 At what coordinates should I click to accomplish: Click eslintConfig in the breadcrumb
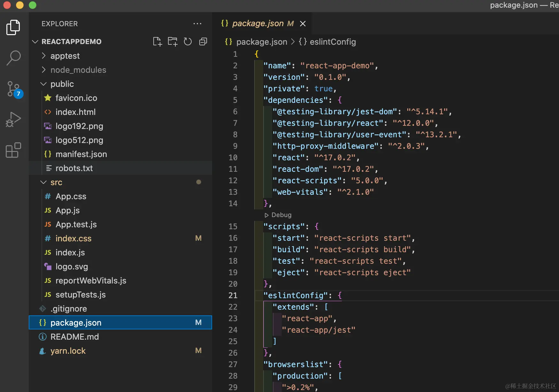332,42
